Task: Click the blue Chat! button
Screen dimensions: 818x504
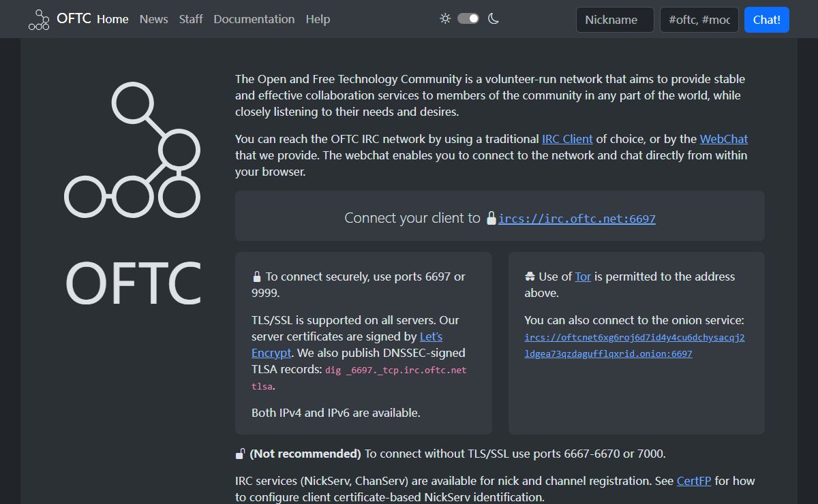Action: (767, 20)
